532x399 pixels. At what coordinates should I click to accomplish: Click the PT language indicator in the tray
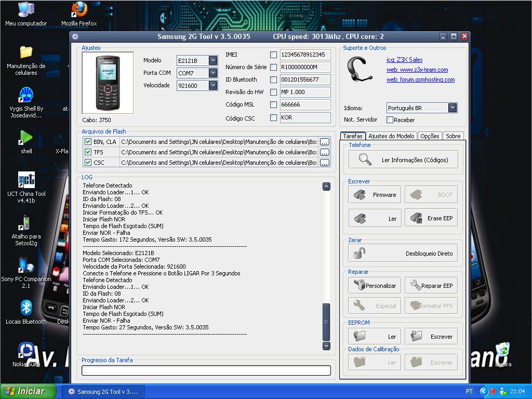469,391
